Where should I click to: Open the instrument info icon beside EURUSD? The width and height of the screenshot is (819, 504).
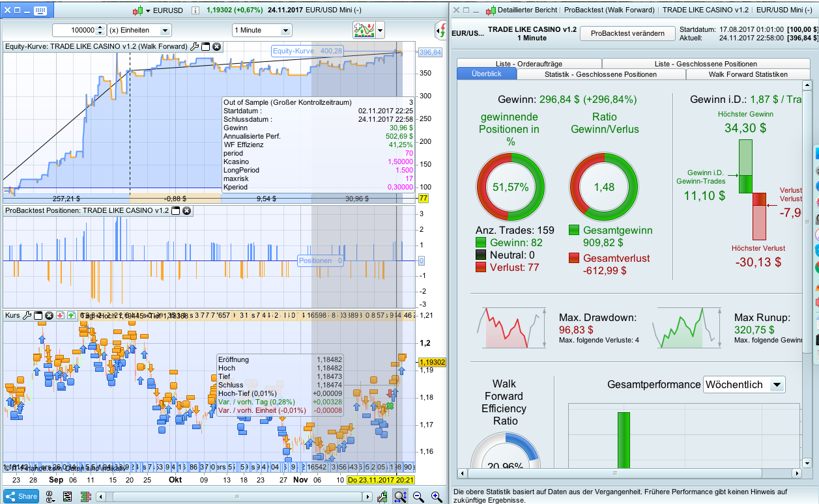[196, 10]
